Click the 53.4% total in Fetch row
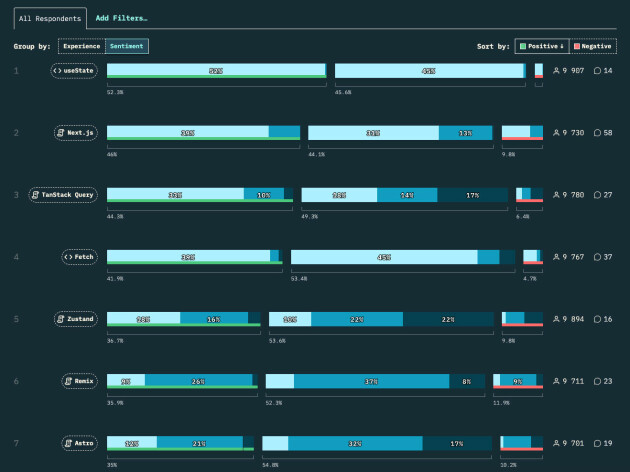Image resolution: width=630 pixels, height=472 pixels. point(299,279)
